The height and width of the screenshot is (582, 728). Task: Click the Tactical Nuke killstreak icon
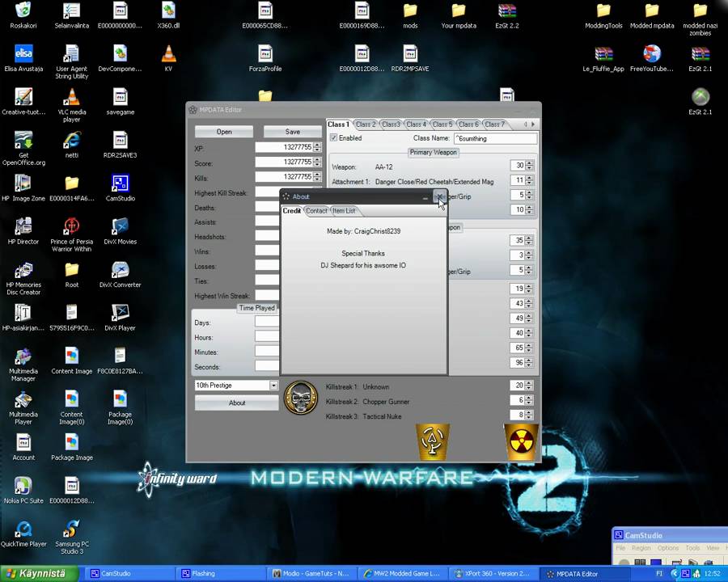point(521,441)
